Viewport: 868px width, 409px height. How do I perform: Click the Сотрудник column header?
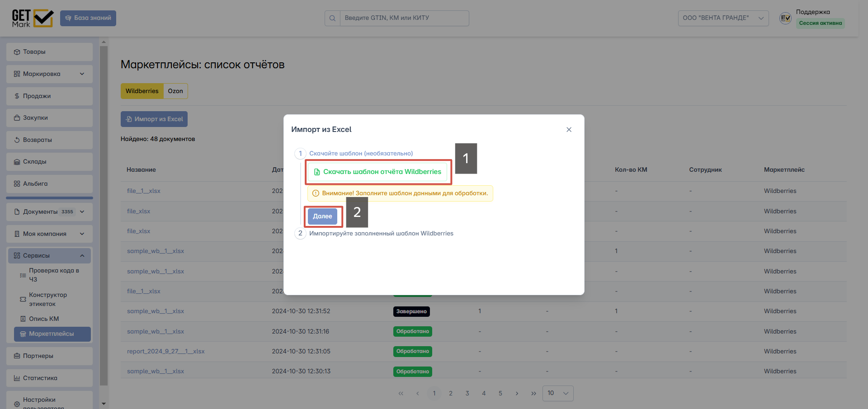pyautogui.click(x=705, y=170)
